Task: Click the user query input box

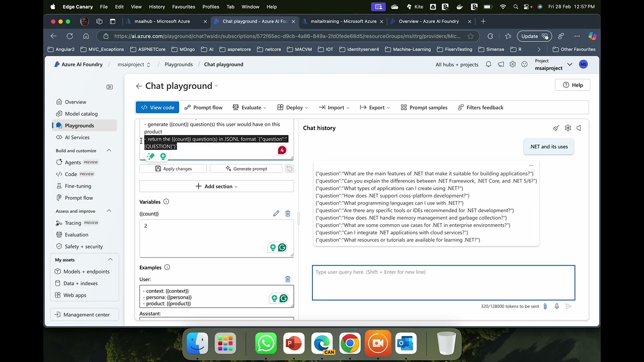Action: [x=443, y=283]
